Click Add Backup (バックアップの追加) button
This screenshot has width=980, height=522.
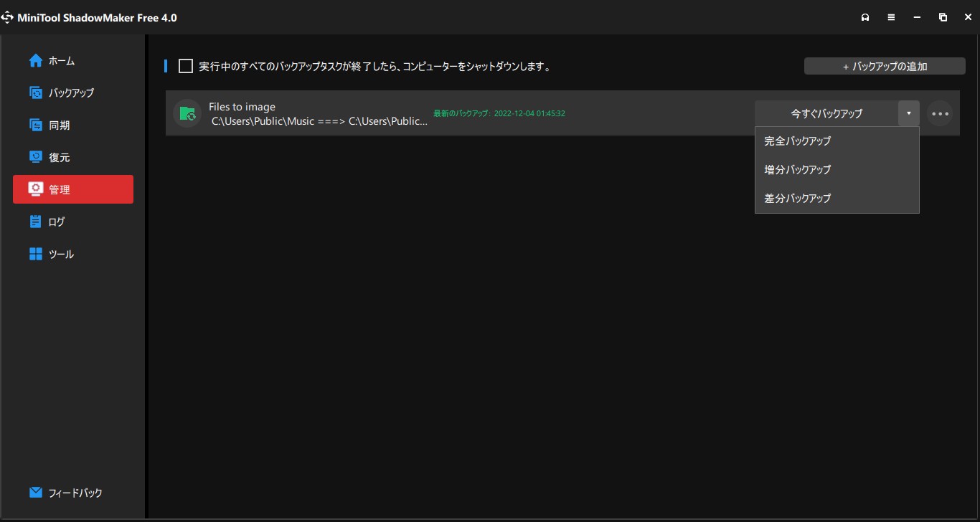(x=884, y=67)
